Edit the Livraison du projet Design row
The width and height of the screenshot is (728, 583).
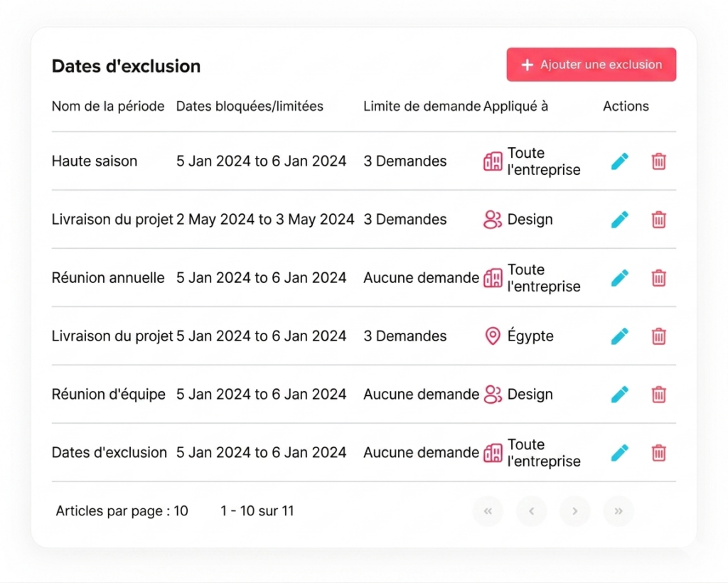tap(620, 220)
